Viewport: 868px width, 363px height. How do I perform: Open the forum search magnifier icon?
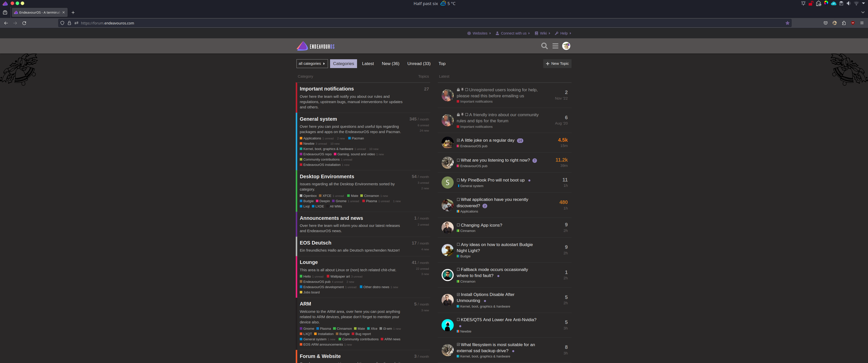[544, 46]
